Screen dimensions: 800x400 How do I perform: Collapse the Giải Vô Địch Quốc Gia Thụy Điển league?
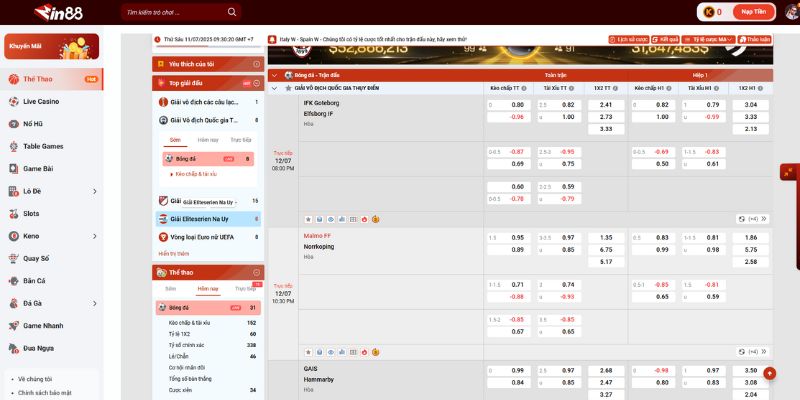pos(275,88)
